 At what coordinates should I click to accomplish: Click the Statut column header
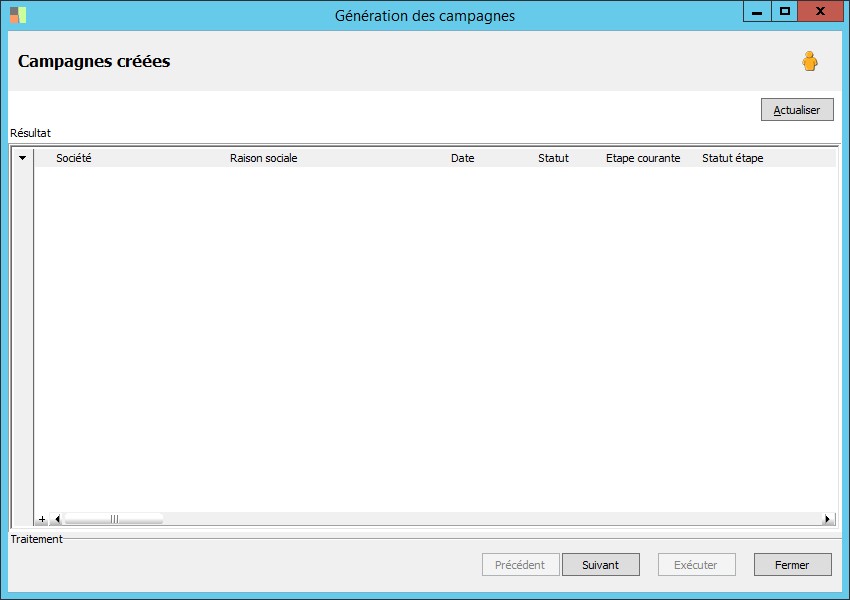(553, 158)
